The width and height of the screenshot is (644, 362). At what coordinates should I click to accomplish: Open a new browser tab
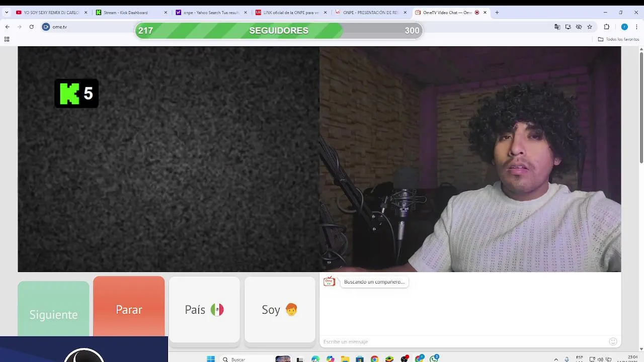pyautogui.click(x=497, y=13)
